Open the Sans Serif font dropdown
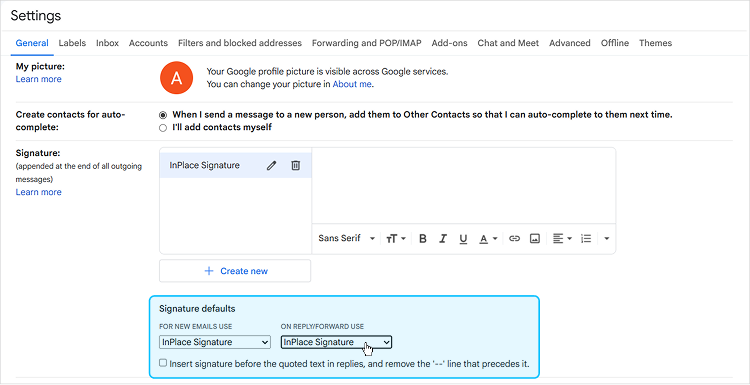The width and height of the screenshot is (750, 385). point(346,238)
